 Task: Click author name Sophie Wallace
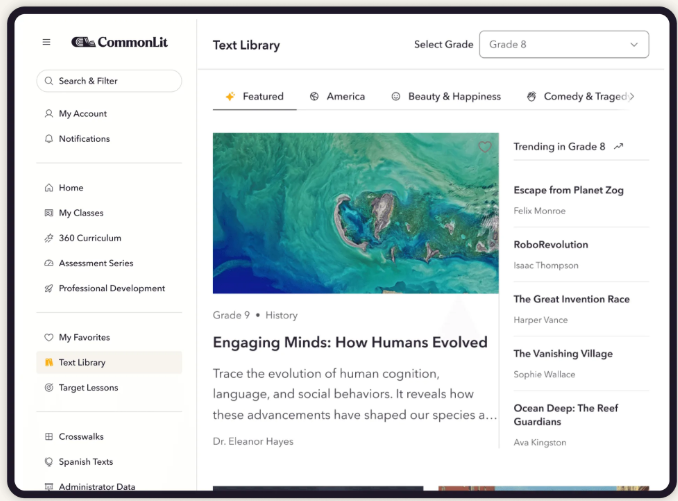pyautogui.click(x=544, y=374)
